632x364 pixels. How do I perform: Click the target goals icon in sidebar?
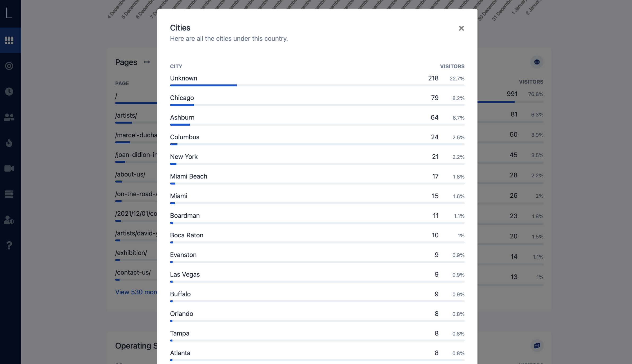click(x=9, y=66)
